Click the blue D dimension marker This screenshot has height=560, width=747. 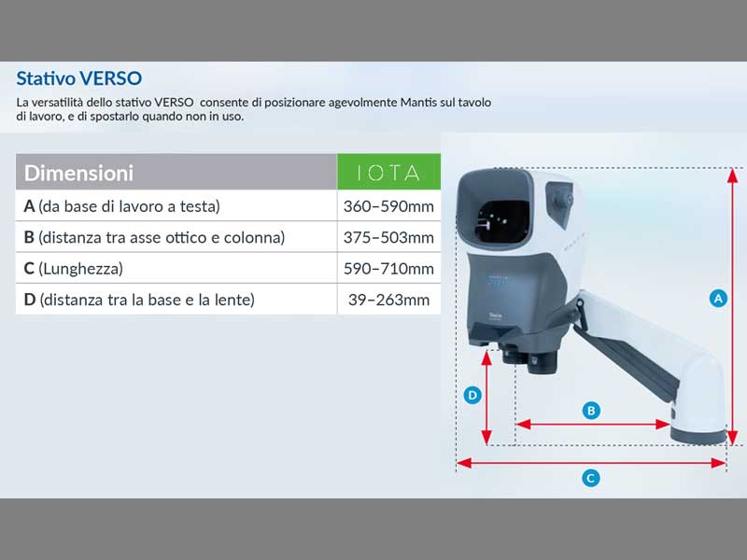point(472,395)
